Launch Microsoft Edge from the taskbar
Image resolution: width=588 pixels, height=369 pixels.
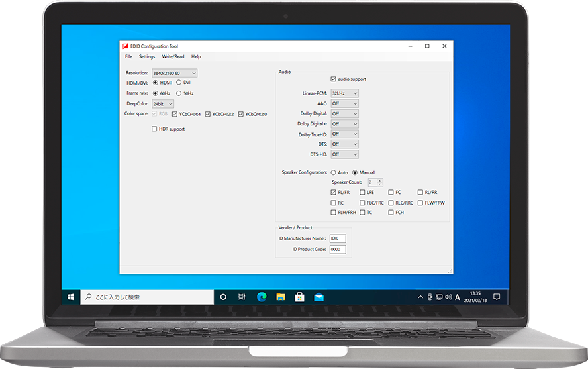(x=261, y=297)
